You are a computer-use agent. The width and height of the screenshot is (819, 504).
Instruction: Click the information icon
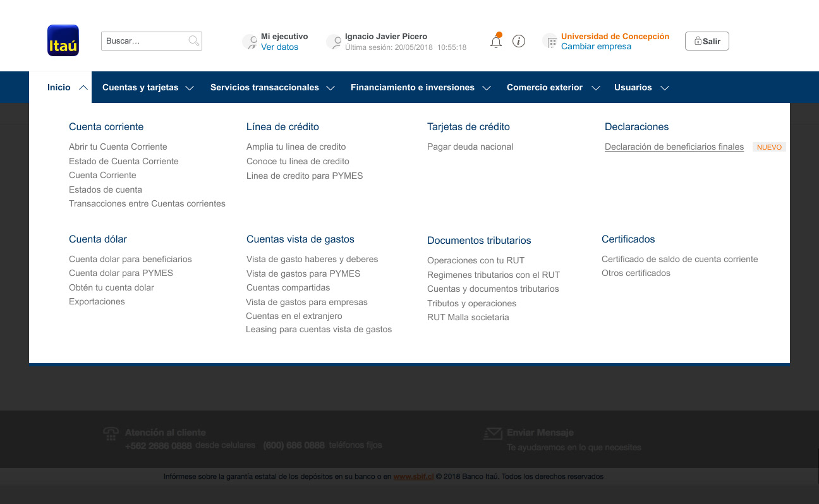point(519,42)
